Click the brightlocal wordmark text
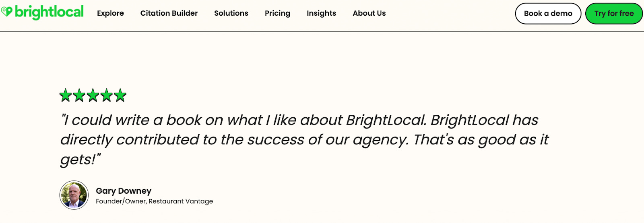 pyautogui.click(x=49, y=12)
